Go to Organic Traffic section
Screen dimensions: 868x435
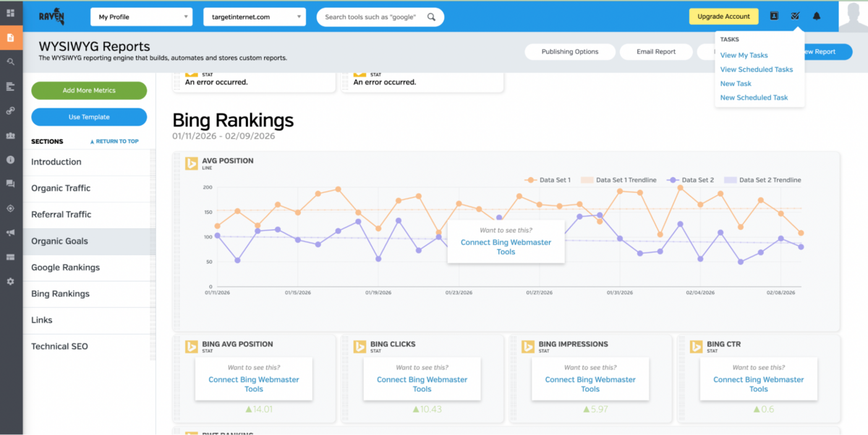coord(89,188)
